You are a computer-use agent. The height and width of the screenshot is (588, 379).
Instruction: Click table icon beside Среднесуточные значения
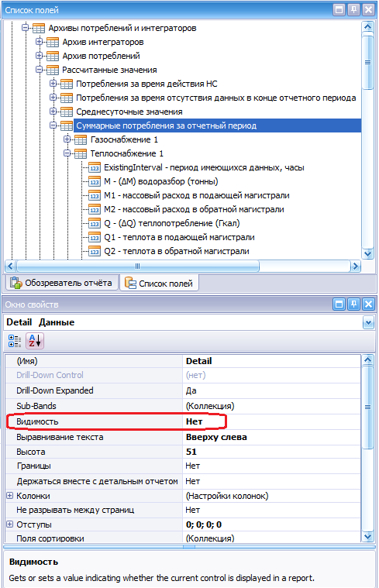67,112
